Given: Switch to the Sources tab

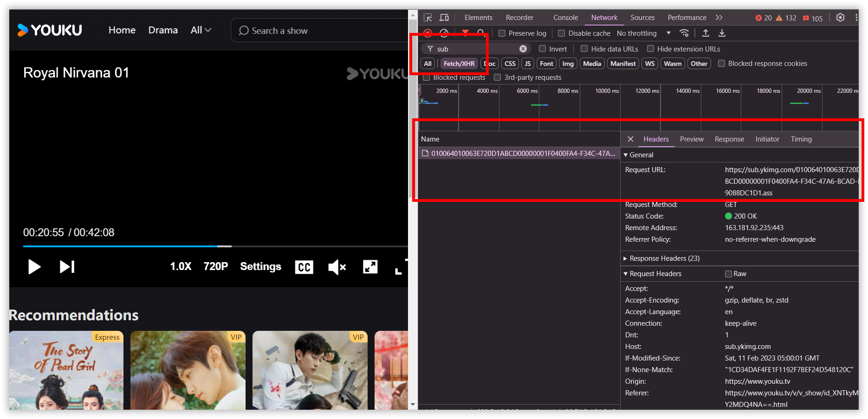Looking at the screenshot, I should tap(642, 18).
